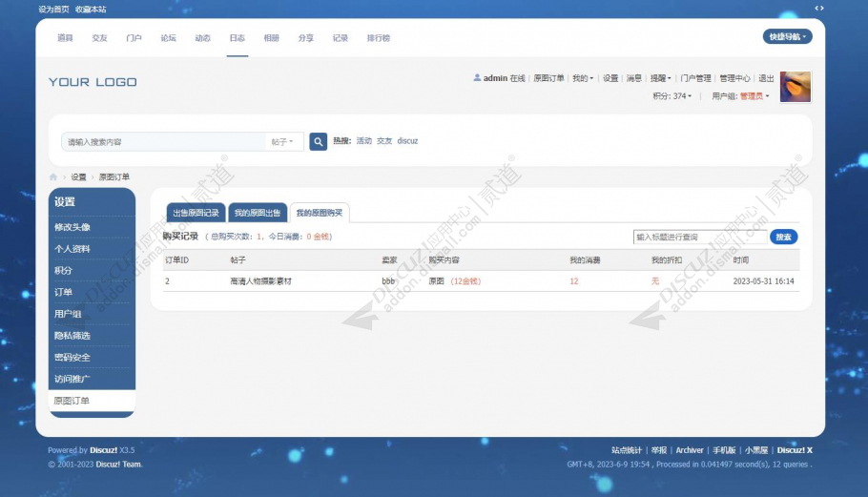This screenshot has height=497, width=868.
Task: Focus the 输入标题进行查询 title search field
Action: (700, 237)
